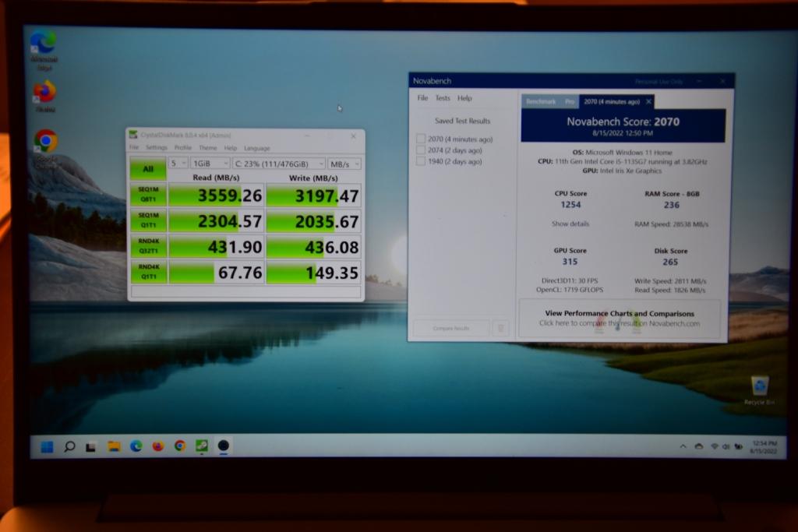Open Novabench File menu
The width and height of the screenshot is (798, 532).
pyautogui.click(x=422, y=97)
